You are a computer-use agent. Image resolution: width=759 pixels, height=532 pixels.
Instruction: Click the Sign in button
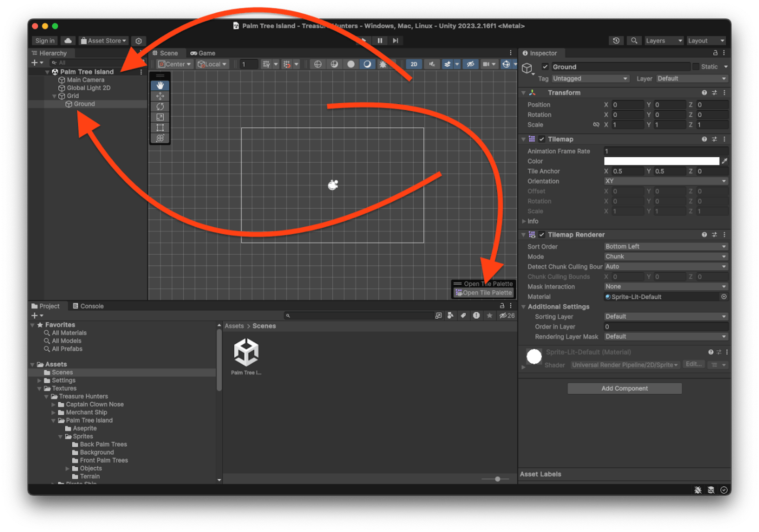point(44,41)
